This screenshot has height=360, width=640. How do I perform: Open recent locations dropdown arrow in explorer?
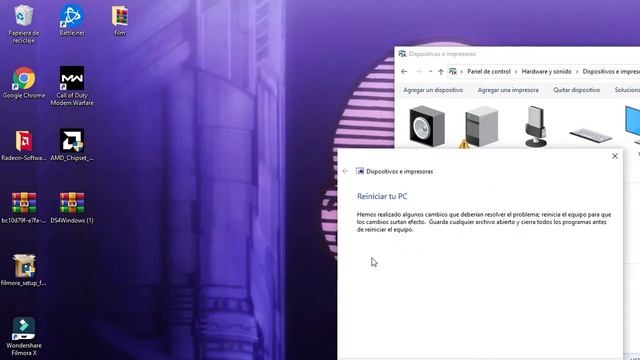430,71
